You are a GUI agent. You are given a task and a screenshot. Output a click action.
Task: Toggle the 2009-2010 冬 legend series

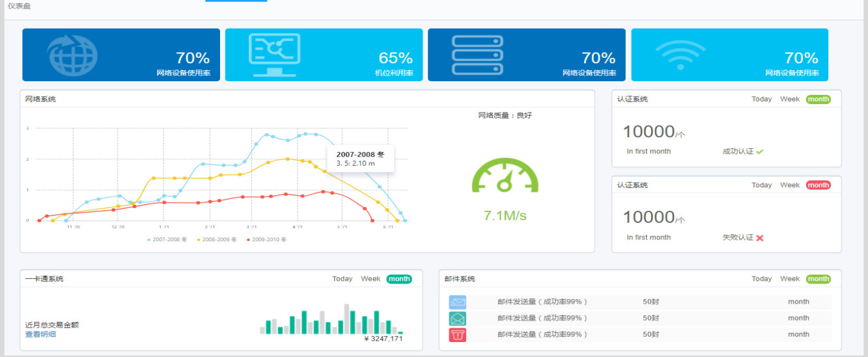[266, 239]
